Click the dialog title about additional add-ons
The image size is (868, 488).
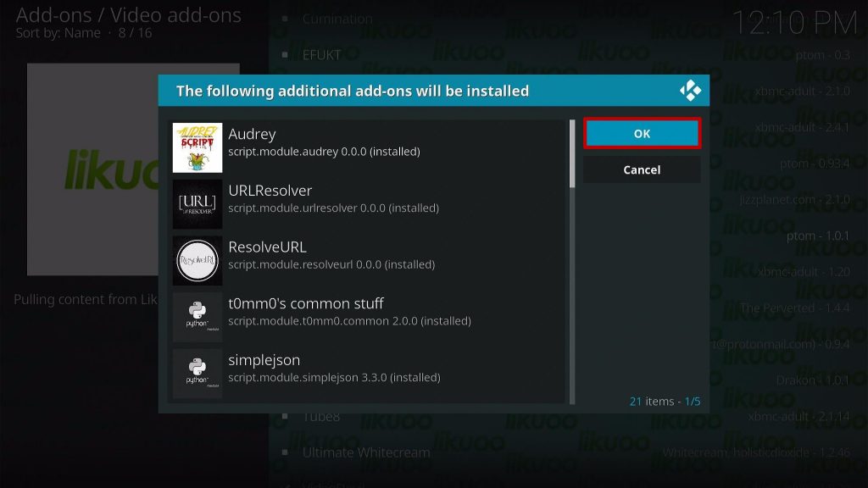(353, 91)
